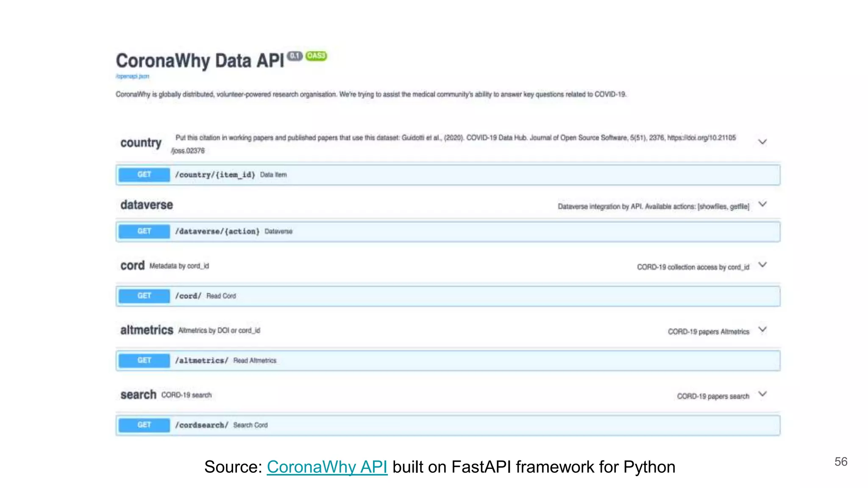Click the Dataverse integration by API description
This screenshot has width=868, height=488.
654,207
